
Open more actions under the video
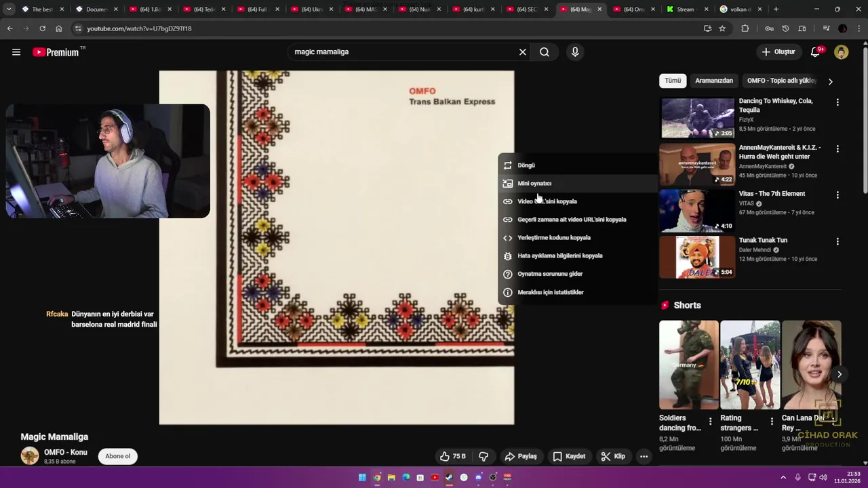pyautogui.click(x=644, y=456)
